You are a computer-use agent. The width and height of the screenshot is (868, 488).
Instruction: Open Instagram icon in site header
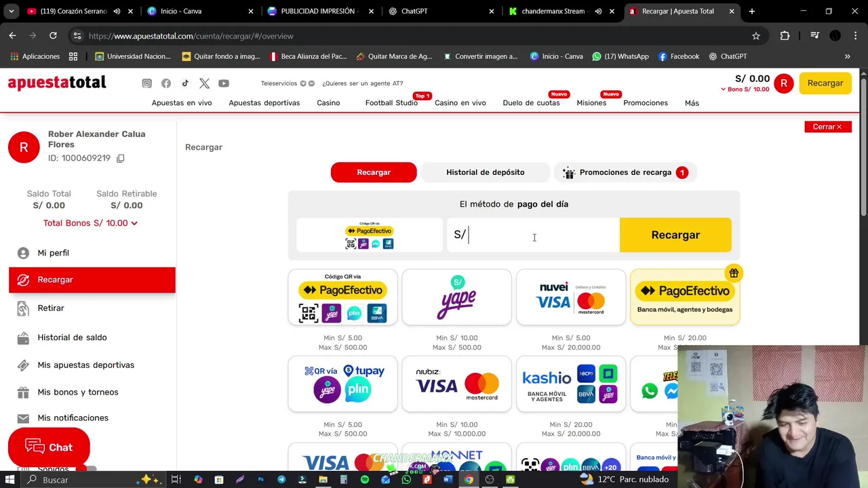click(x=146, y=83)
